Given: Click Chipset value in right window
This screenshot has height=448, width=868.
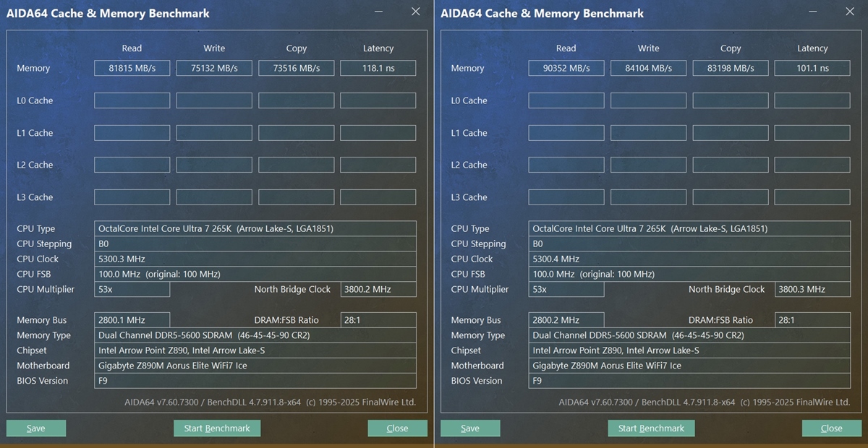Looking at the screenshot, I should [x=689, y=350].
